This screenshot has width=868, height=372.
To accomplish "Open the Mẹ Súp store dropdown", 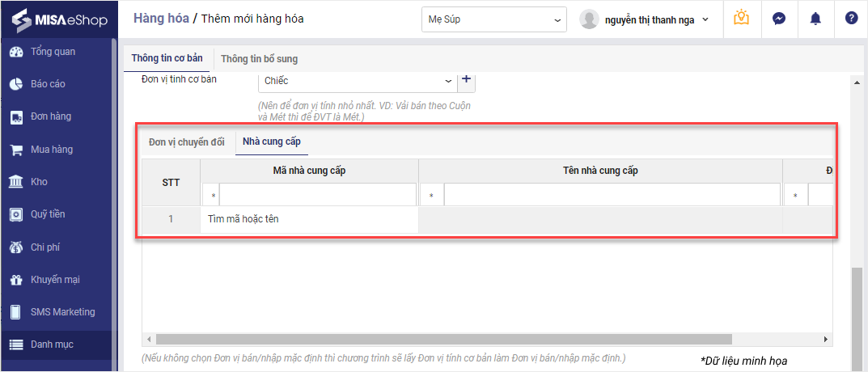I will [493, 20].
